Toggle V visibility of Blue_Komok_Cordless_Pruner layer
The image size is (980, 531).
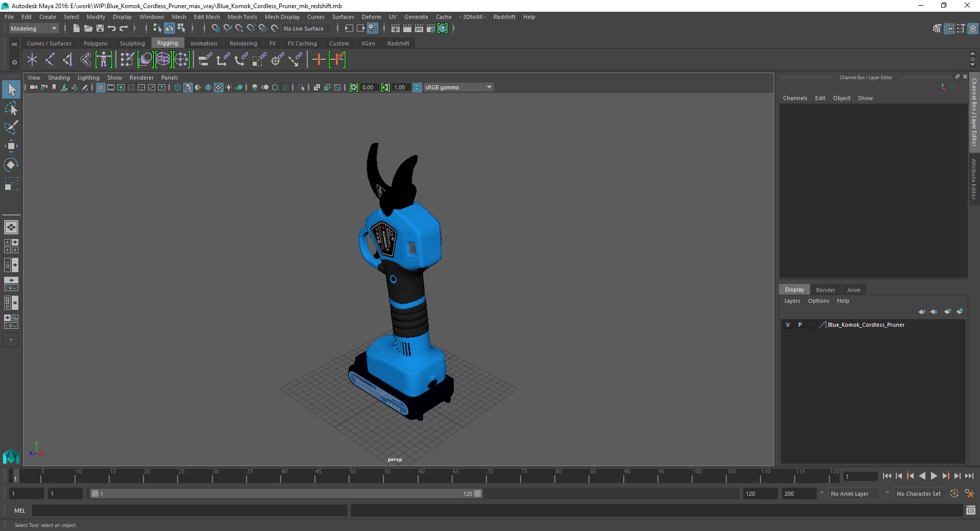click(x=788, y=325)
